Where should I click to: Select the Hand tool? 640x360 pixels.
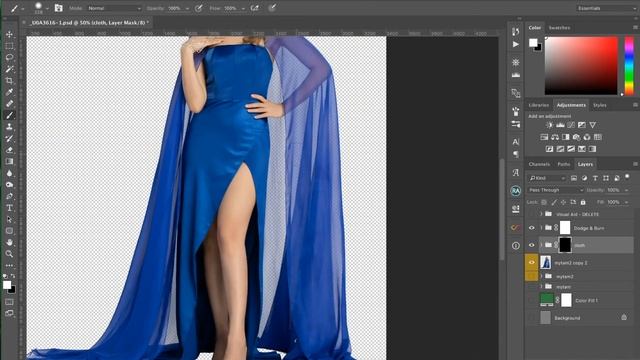[x=9, y=242]
